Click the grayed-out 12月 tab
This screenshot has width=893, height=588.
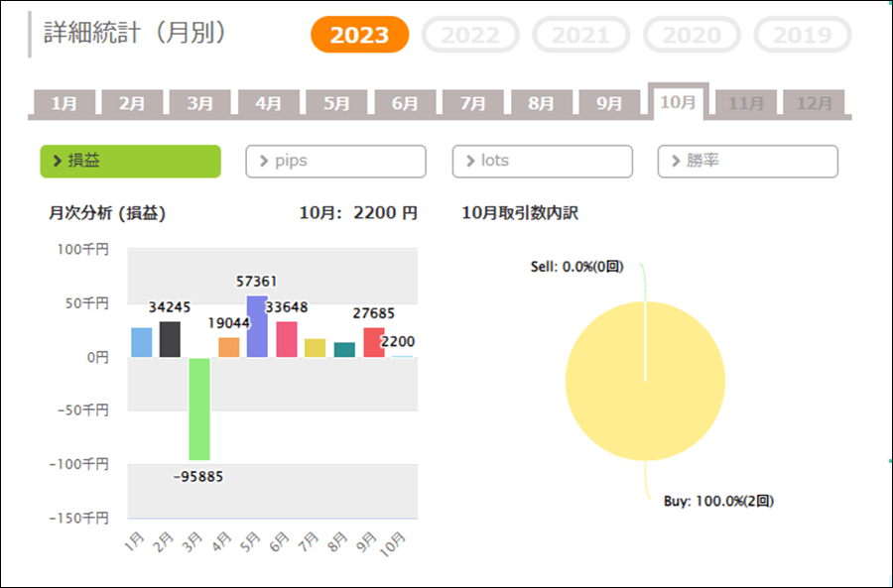click(x=814, y=103)
